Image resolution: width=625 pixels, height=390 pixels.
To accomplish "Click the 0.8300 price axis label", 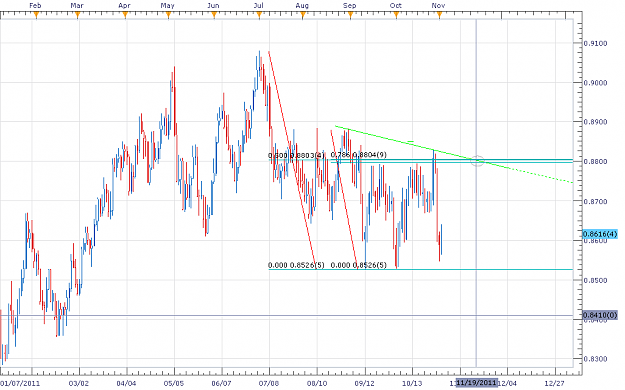I will coord(595,359).
